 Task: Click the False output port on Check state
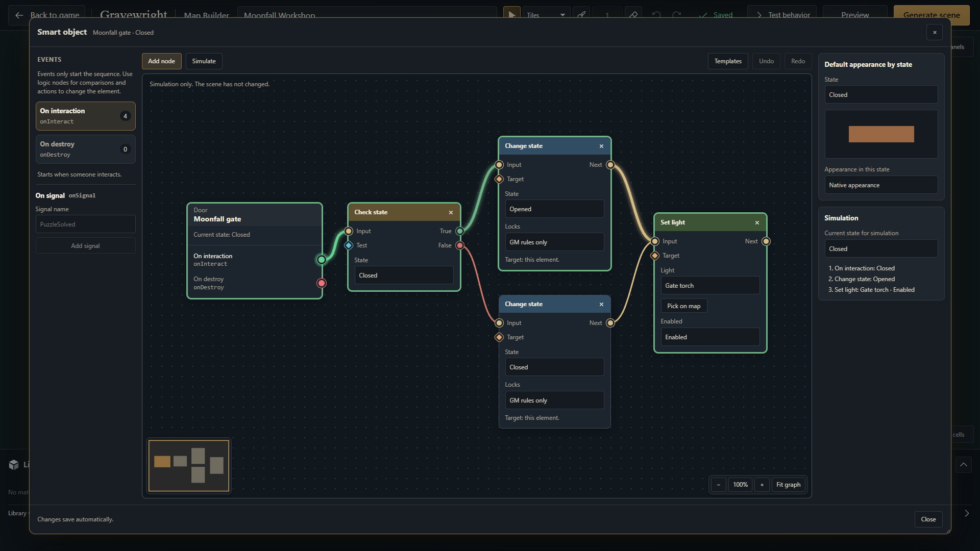460,245
